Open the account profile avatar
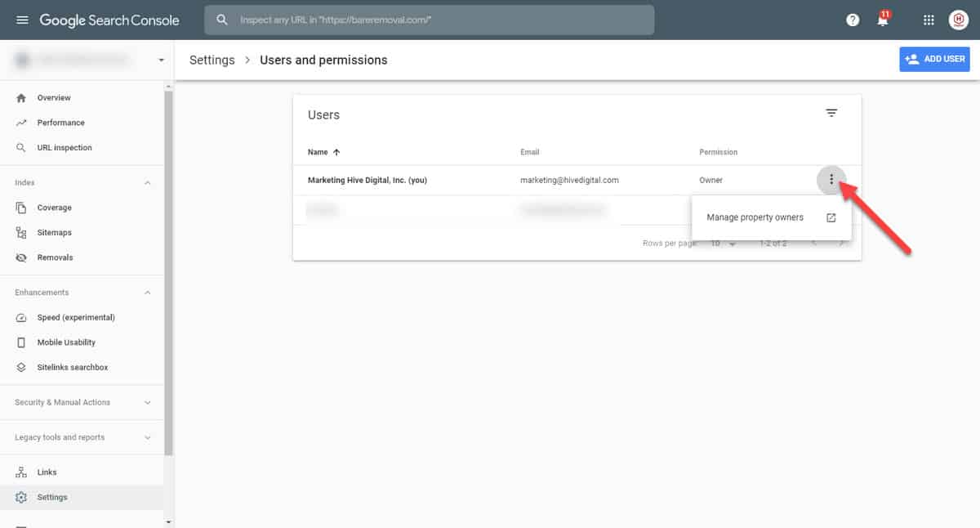Screen dimensions: 980x528 (x=959, y=20)
